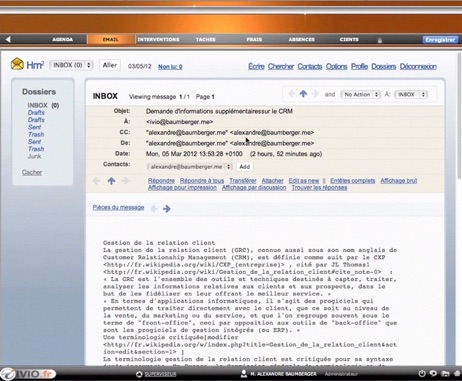Click the Écrire link
Viewport: 462px width, 381px height.
(256, 66)
